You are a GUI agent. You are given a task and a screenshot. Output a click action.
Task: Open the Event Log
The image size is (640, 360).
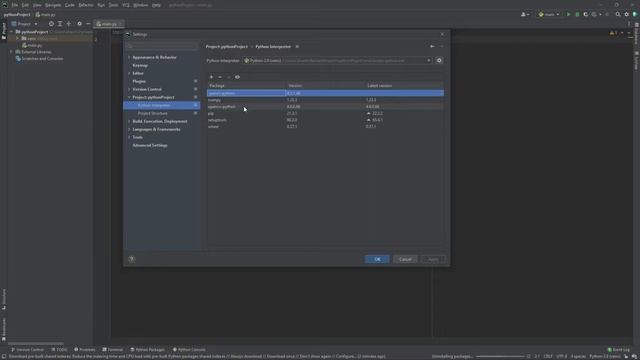(619, 350)
